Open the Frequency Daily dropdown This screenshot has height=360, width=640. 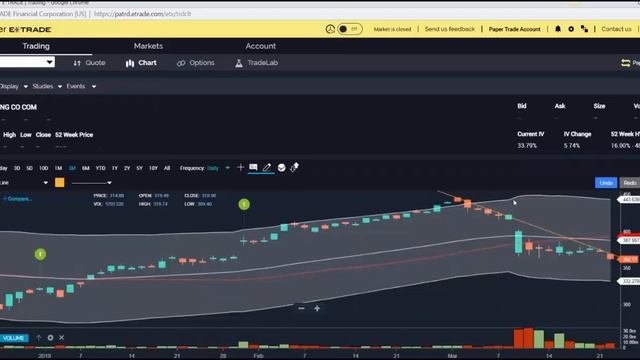[218, 168]
